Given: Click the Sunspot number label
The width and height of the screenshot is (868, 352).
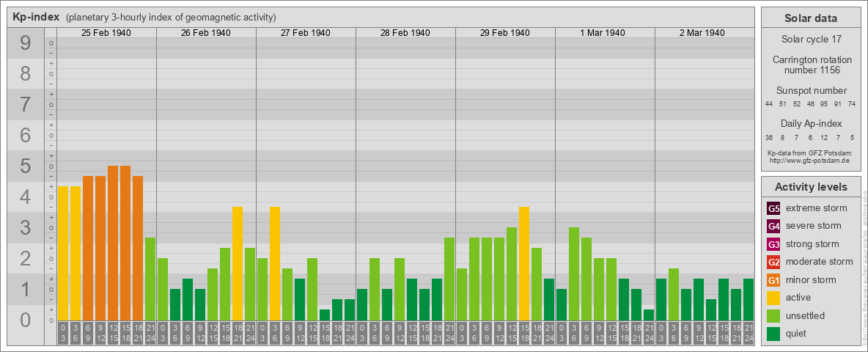Looking at the screenshot, I should [x=811, y=91].
